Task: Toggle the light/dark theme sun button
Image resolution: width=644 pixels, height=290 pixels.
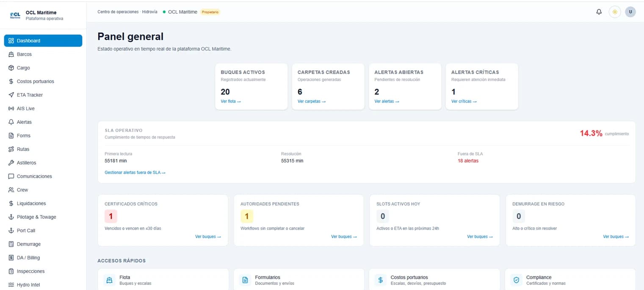Action: 615,12
